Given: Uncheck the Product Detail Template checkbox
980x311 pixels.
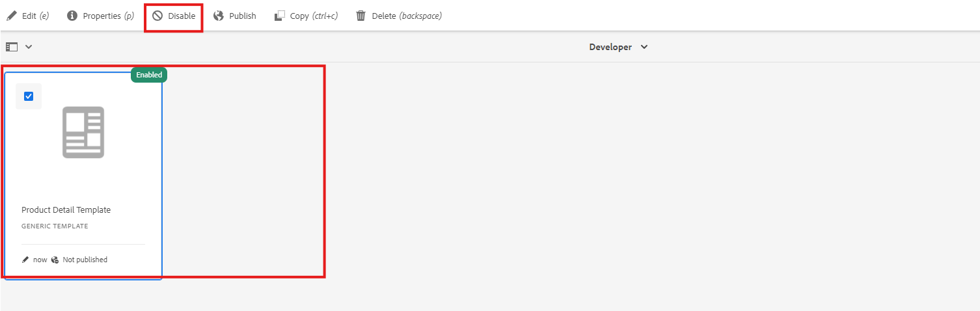Looking at the screenshot, I should click(x=29, y=96).
